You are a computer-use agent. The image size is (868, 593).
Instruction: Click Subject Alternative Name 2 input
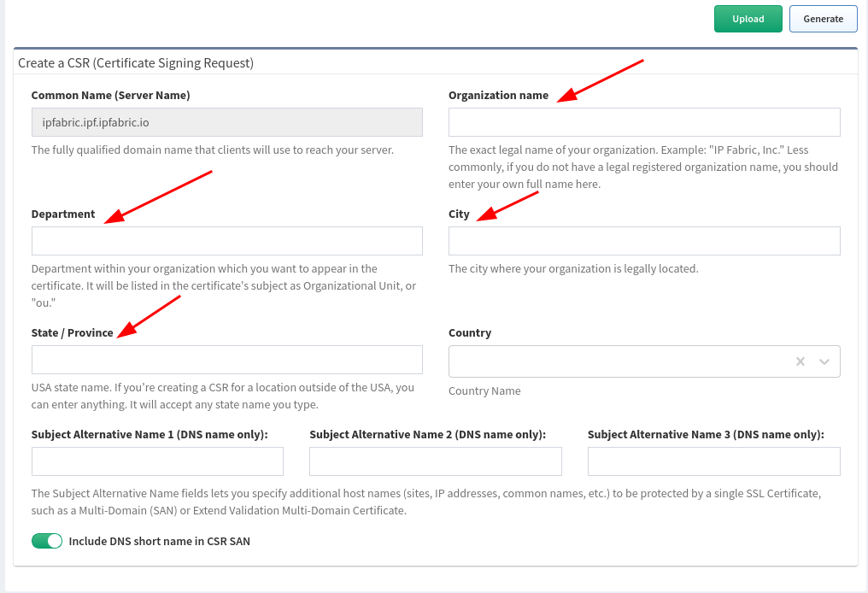(436, 461)
